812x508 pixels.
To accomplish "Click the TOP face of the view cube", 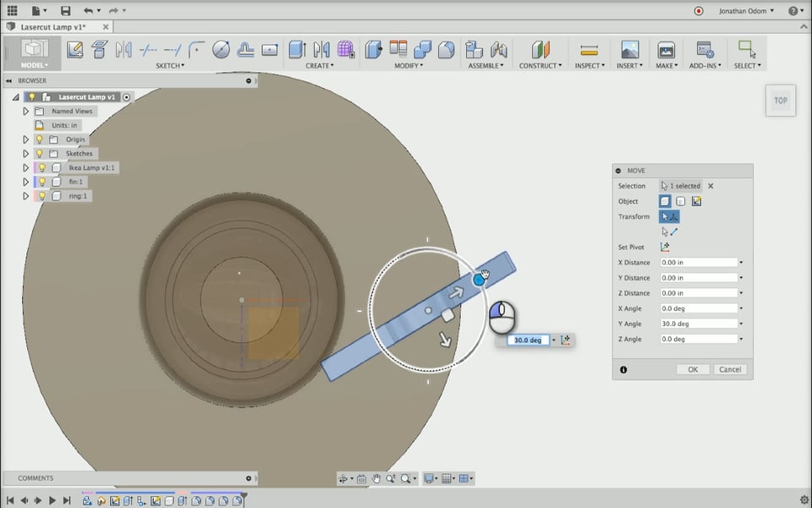I will tap(781, 101).
